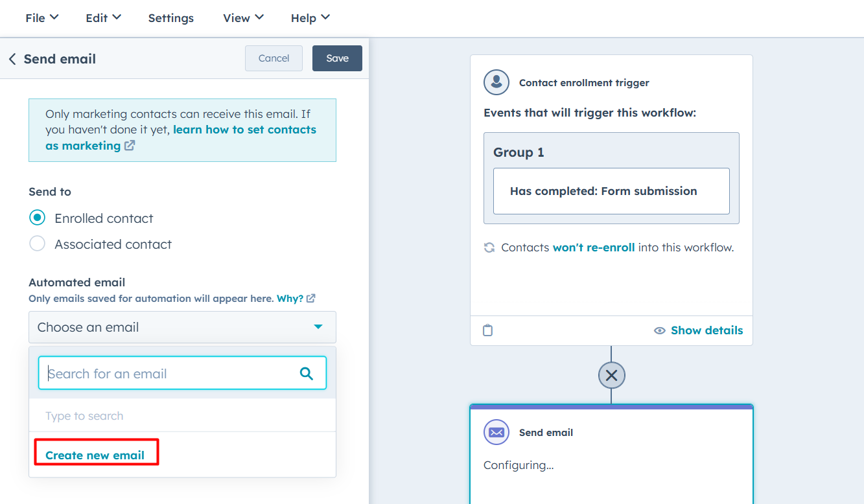This screenshot has height=504, width=864.
Task: Click the Save button
Action: coord(337,58)
